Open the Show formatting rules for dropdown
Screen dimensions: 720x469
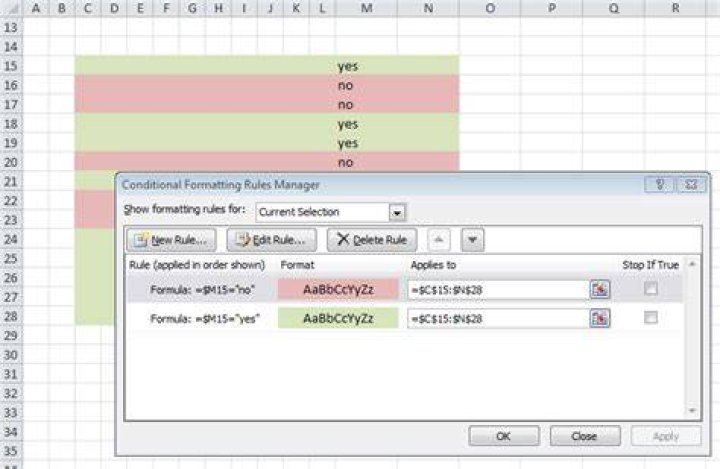coord(397,212)
